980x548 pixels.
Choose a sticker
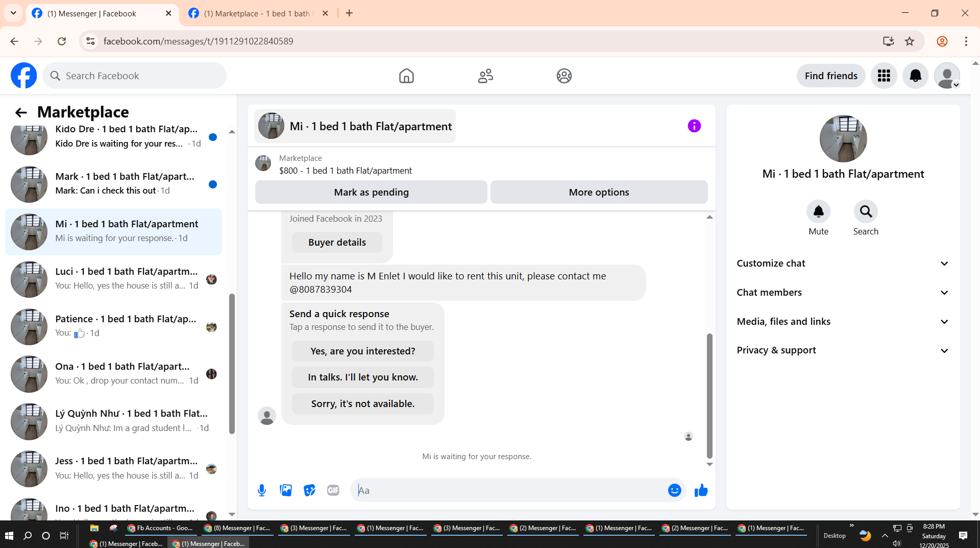(x=309, y=490)
